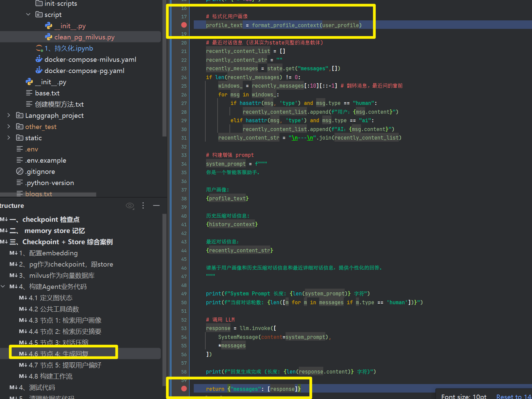Jump to 4、测试代码 section

pyautogui.click(x=37, y=387)
